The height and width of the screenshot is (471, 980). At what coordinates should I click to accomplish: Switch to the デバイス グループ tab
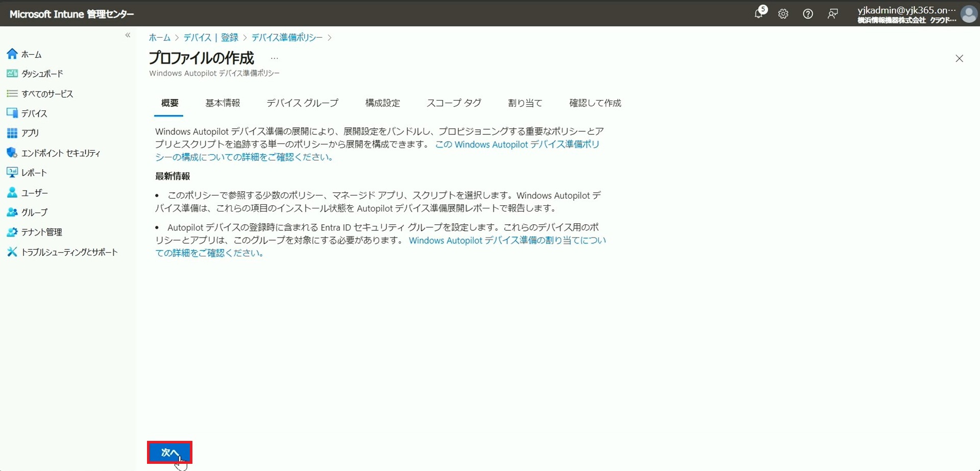click(x=302, y=103)
